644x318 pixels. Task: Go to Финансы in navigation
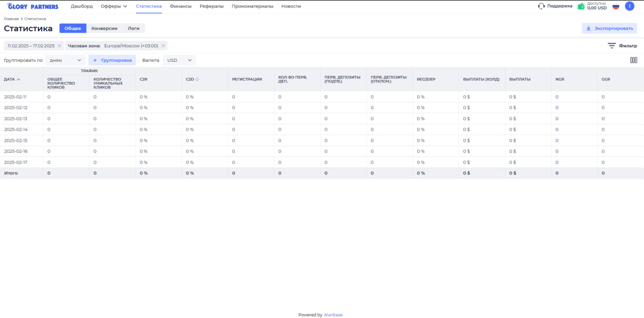(x=181, y=7)
